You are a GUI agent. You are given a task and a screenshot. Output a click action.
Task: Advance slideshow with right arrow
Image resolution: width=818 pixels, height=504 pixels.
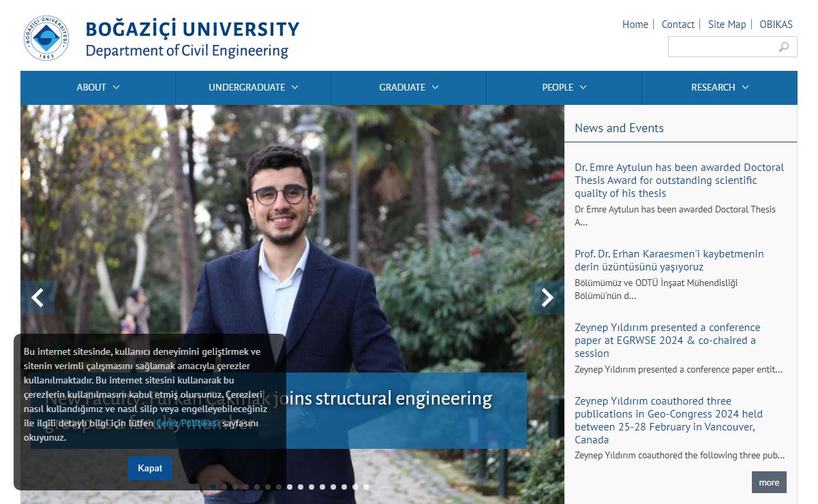pos(547,298)
